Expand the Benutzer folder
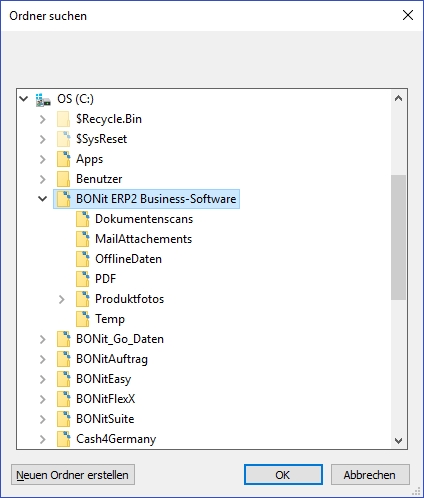 (x=43, y=179)
